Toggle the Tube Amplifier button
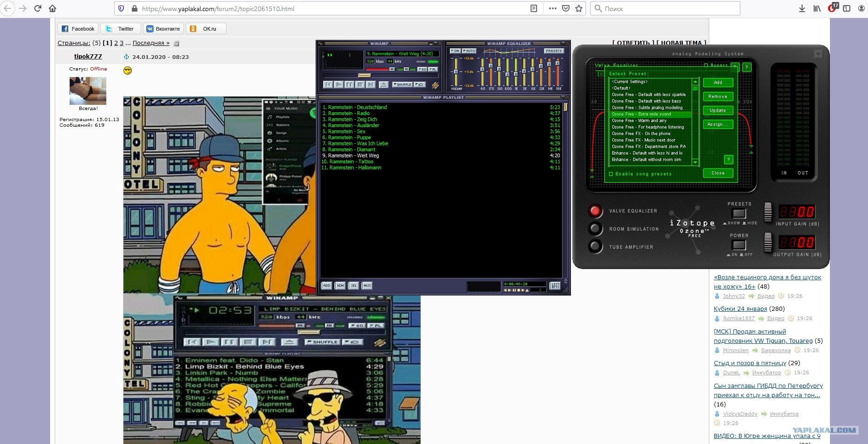 pyautogui.click(x=595, y=246)
